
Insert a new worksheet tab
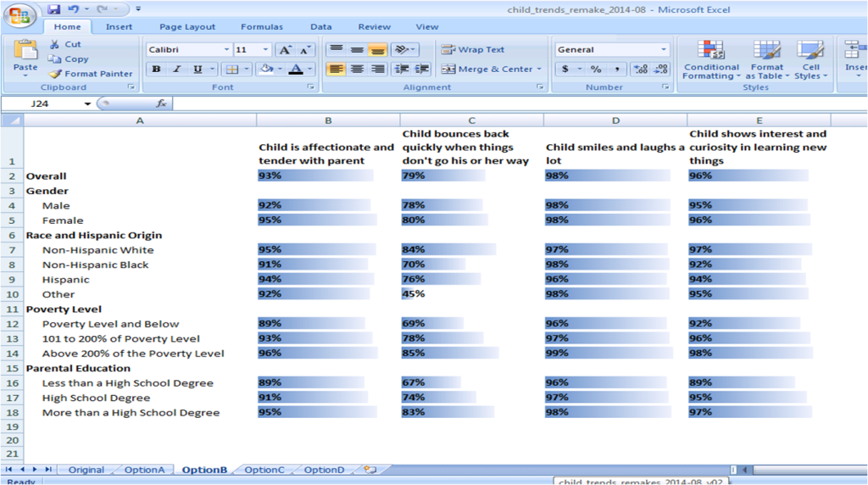(x=370, y=470)
